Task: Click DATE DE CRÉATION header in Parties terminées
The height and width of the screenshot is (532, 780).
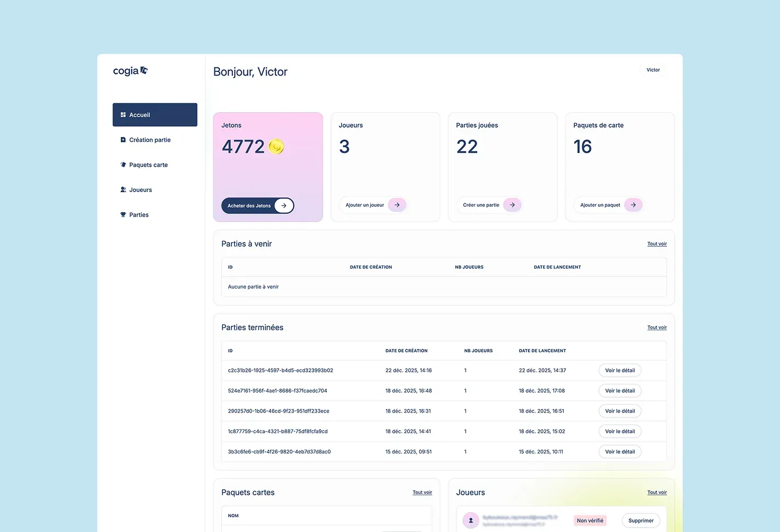Action: pyautogui.click(x=406, y=350)
